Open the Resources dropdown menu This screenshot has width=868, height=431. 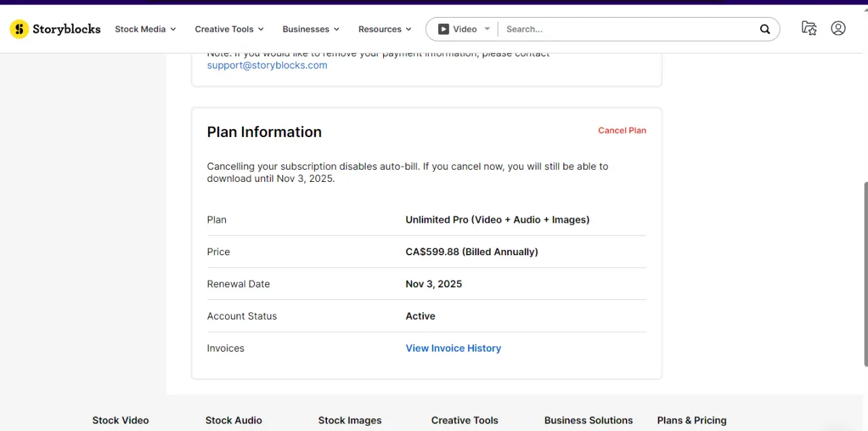click(x=385, y=29)
